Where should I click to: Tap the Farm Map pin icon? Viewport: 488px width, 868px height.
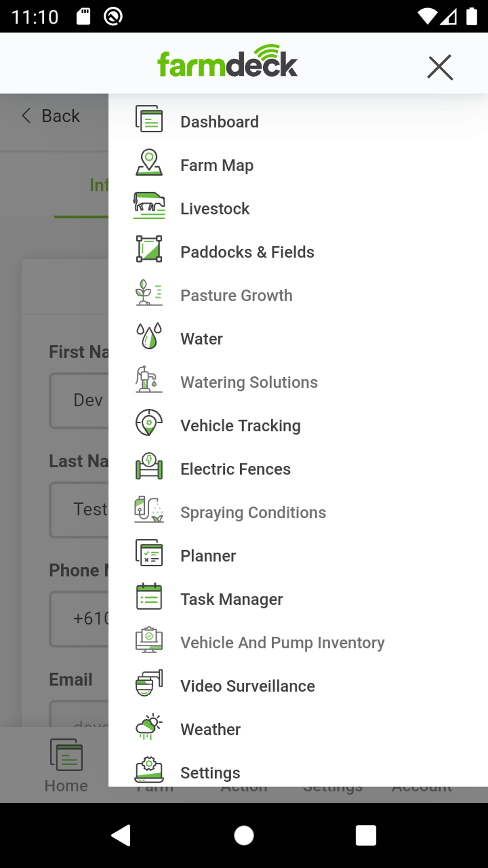click(149, 163)
